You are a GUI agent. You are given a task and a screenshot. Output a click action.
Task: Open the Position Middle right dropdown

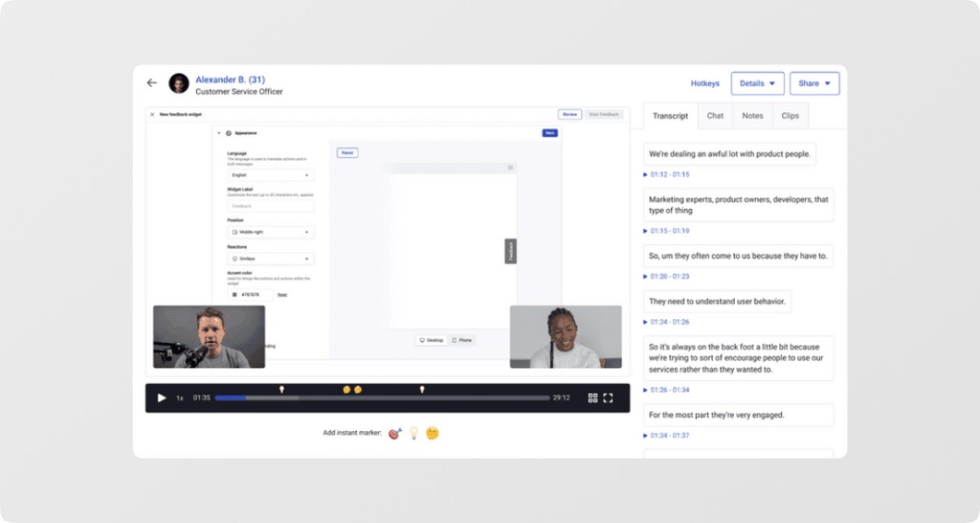(x=271, y=232)
